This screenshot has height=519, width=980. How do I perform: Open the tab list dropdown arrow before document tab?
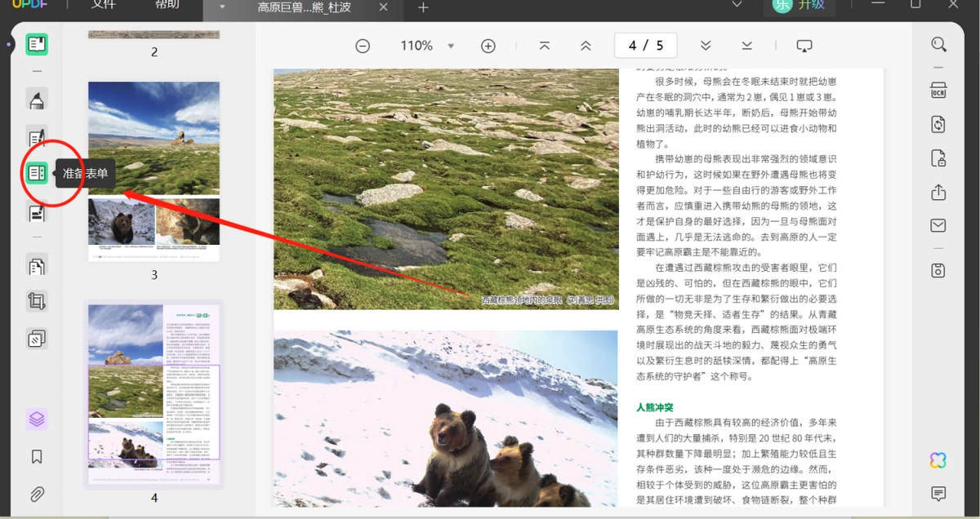pyautogui.click(x=223, y=7)
